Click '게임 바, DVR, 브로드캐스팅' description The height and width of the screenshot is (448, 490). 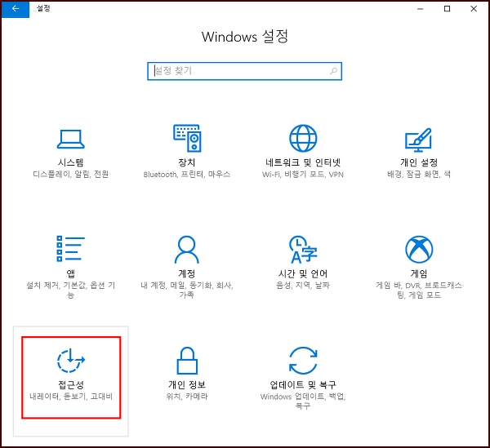tap(419, 290)
